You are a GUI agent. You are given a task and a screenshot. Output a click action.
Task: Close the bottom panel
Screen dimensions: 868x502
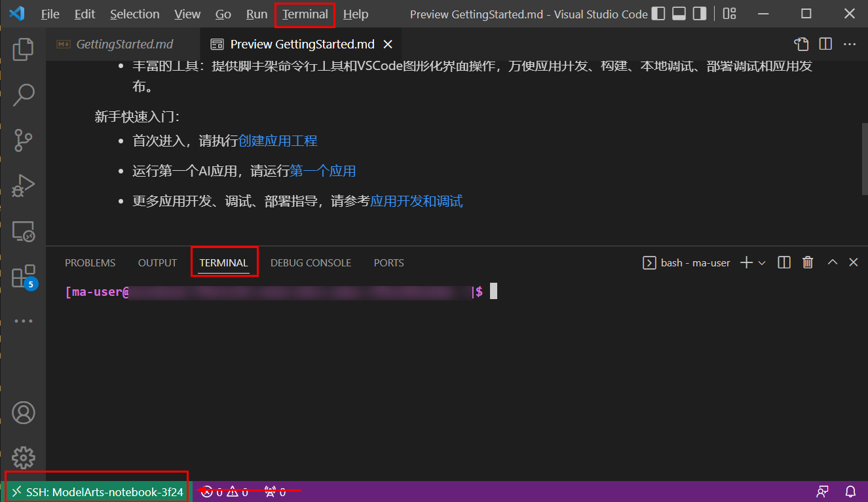[854, 262]
